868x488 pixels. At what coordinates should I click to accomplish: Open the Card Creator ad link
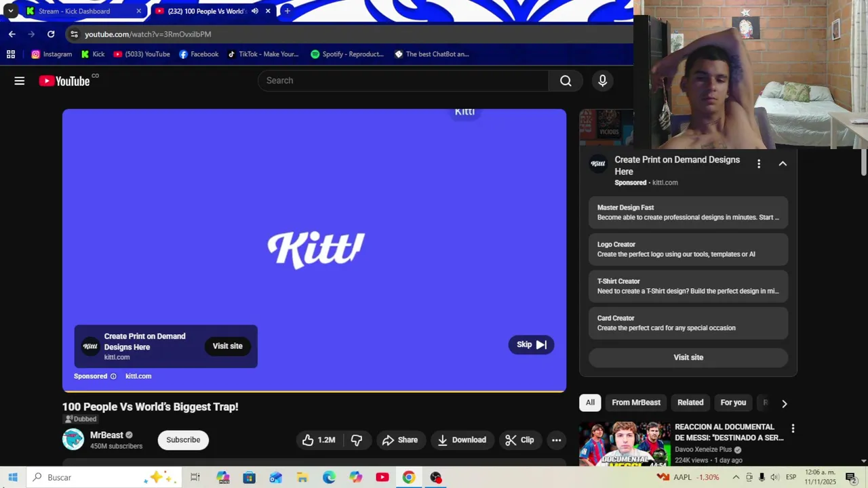[688, 323]
